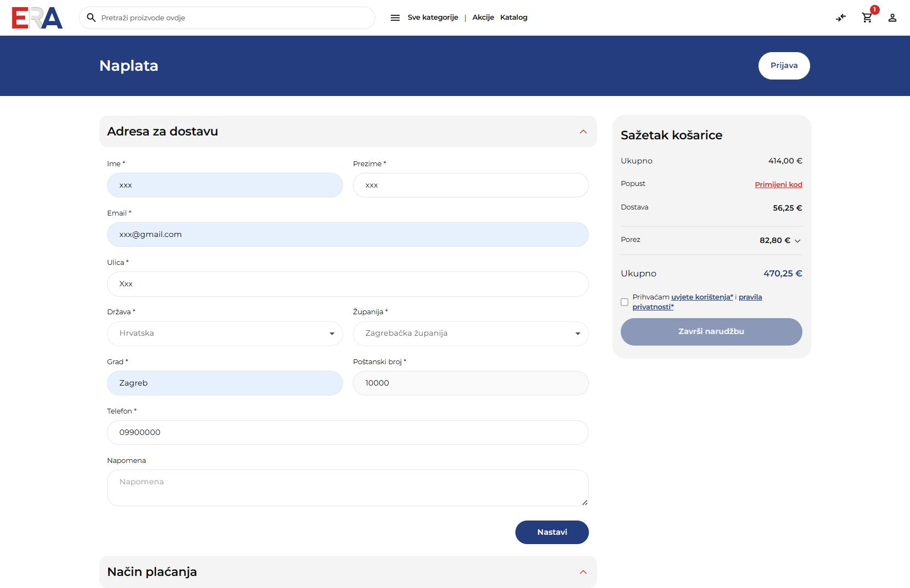Expand the Porez tax breakdown chevron
910x588 pixels.
(x=797, y=241)
